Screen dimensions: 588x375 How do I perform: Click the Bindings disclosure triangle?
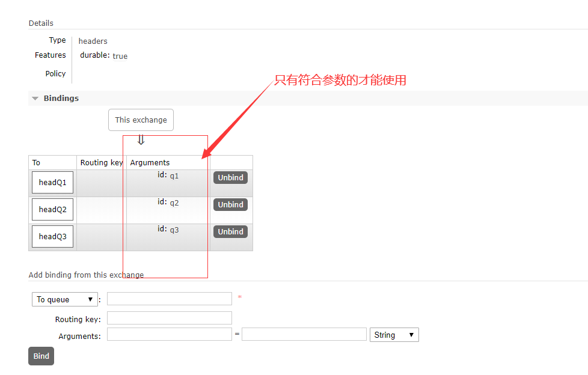click(35, 98)
